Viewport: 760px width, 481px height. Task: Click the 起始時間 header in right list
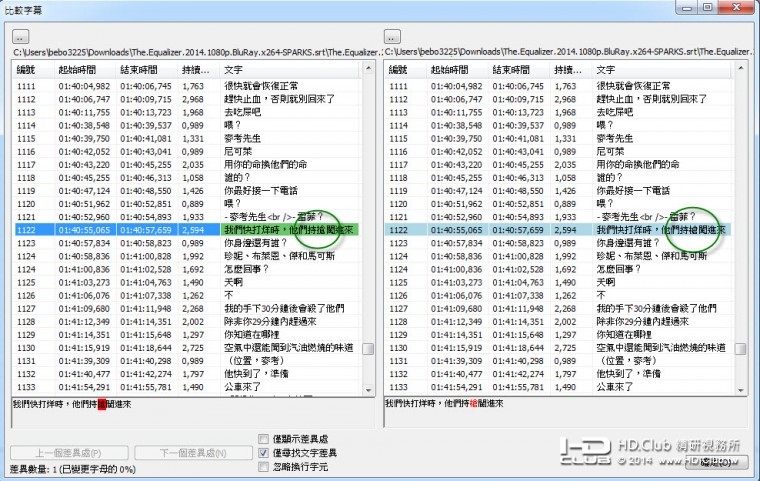point(457,70)
